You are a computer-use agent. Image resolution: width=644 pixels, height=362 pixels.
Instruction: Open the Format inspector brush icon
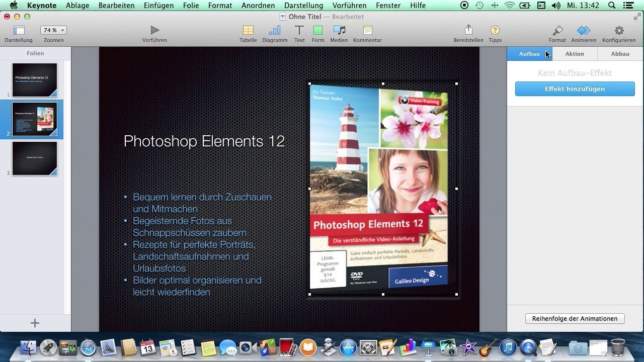pyautogui.click(x=557, y=31)
